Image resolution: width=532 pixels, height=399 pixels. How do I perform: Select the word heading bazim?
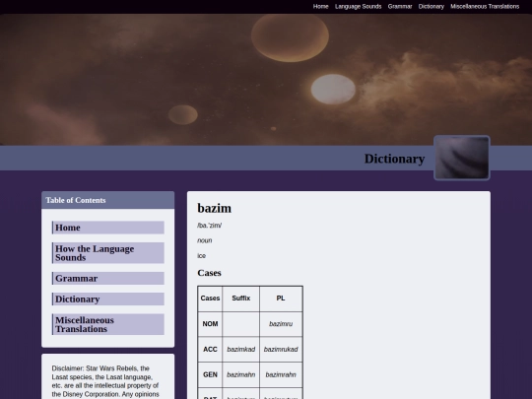[215, 208]
